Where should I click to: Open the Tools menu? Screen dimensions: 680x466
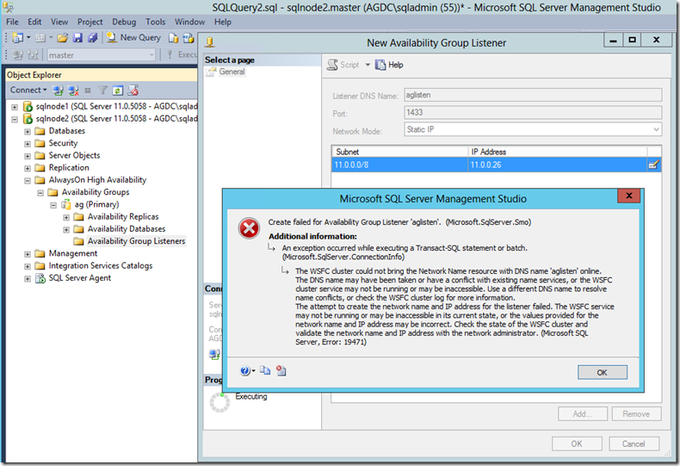(155, 22)
